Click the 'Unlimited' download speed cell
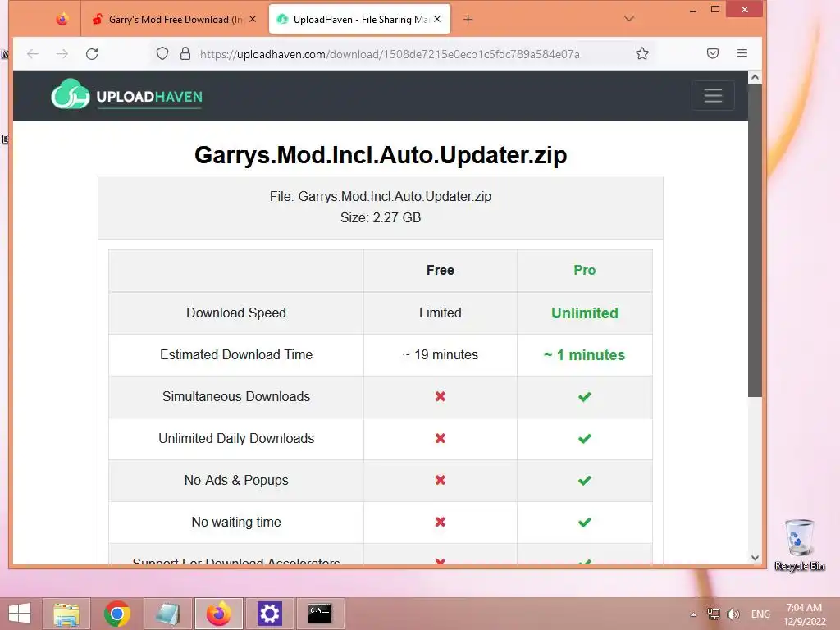Screen dimensions: 840x630 click(x=584, y=313)
